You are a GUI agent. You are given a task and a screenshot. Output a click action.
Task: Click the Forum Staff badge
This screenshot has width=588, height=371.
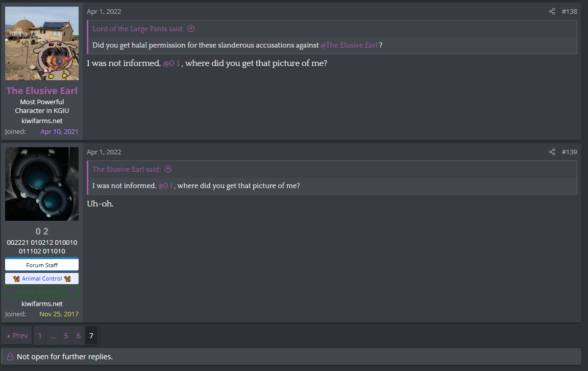42,265
